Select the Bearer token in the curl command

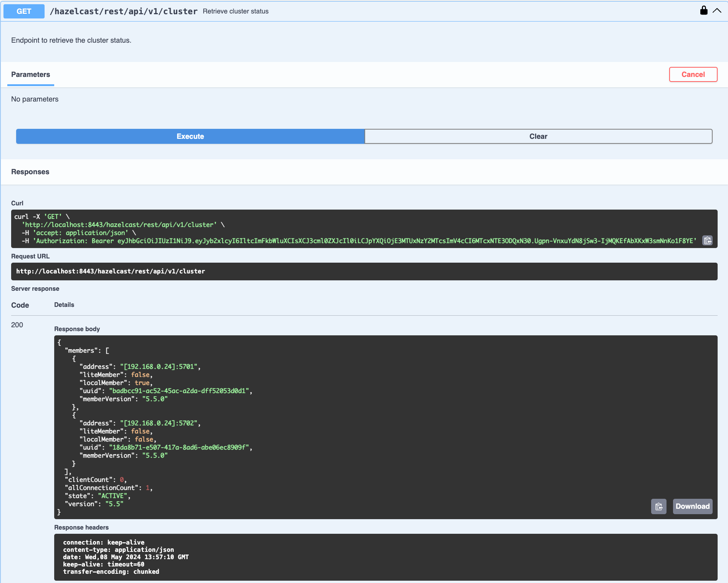(x=404, y=240)
